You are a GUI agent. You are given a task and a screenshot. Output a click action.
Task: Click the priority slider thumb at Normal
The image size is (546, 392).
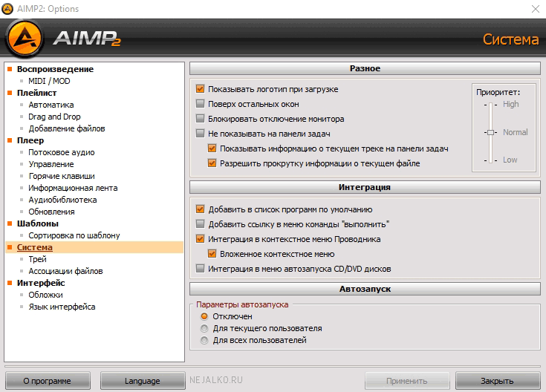tap(490, 132)
